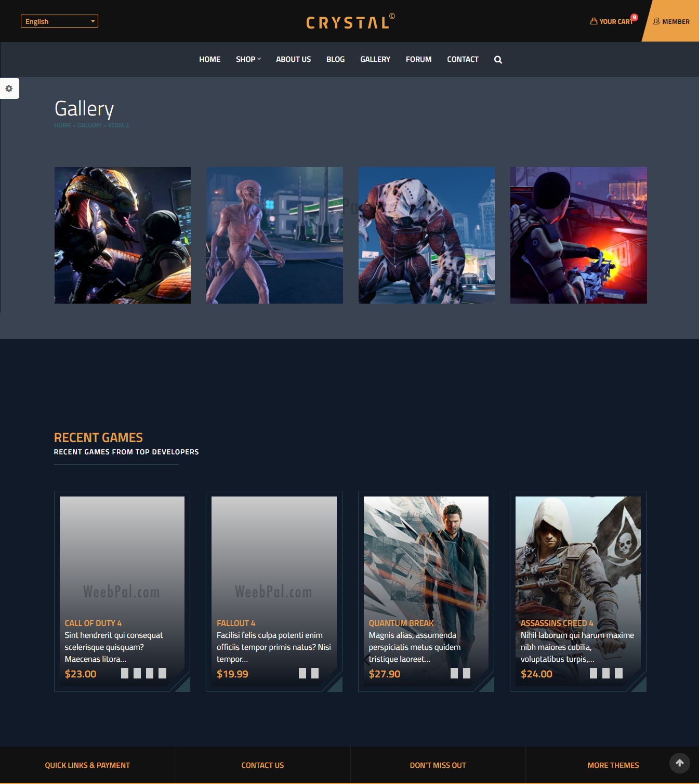Open the Forum menu item
This screenshot has width=699, height=784.
click(x=419, y=59)
